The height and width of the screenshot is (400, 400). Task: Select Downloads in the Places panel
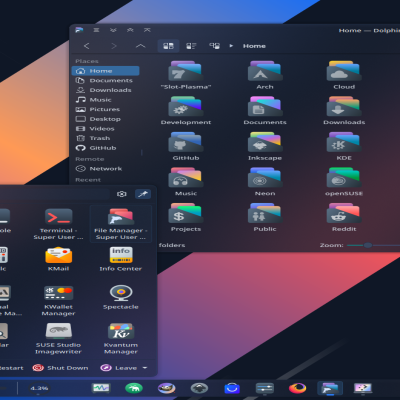pyautogui.click(x=105, y=90)
